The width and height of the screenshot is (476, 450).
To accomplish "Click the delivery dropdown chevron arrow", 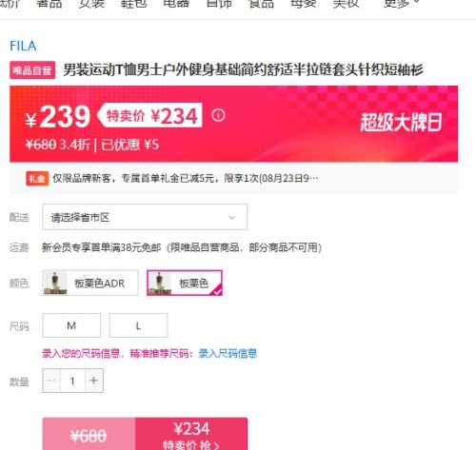I will (x=232, y=218).
